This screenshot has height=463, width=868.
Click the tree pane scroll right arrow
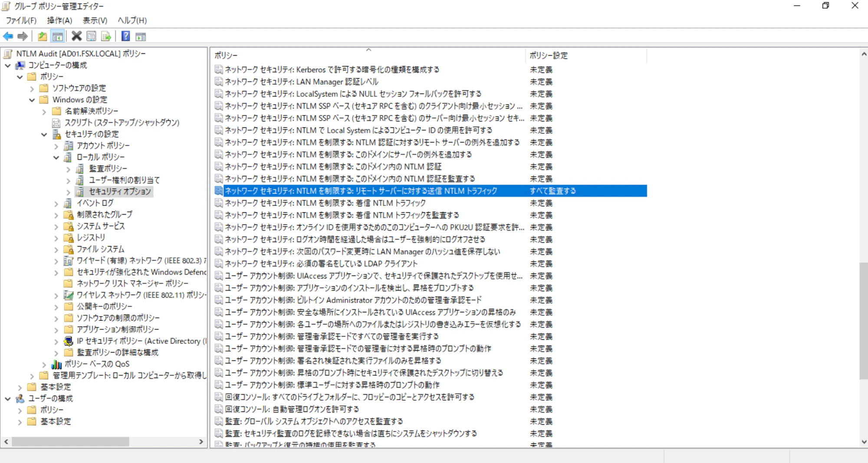(201, 442)
